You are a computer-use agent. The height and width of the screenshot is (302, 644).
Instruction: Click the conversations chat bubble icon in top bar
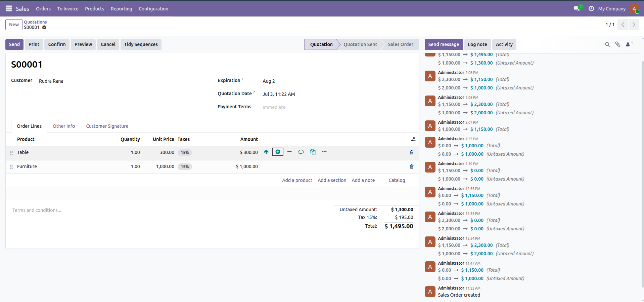pos(577,8)
